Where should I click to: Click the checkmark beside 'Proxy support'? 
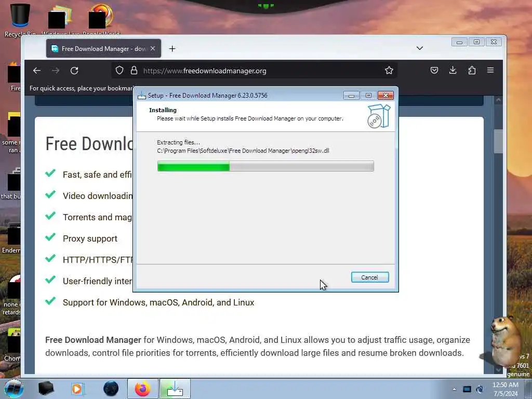(50, 237)
